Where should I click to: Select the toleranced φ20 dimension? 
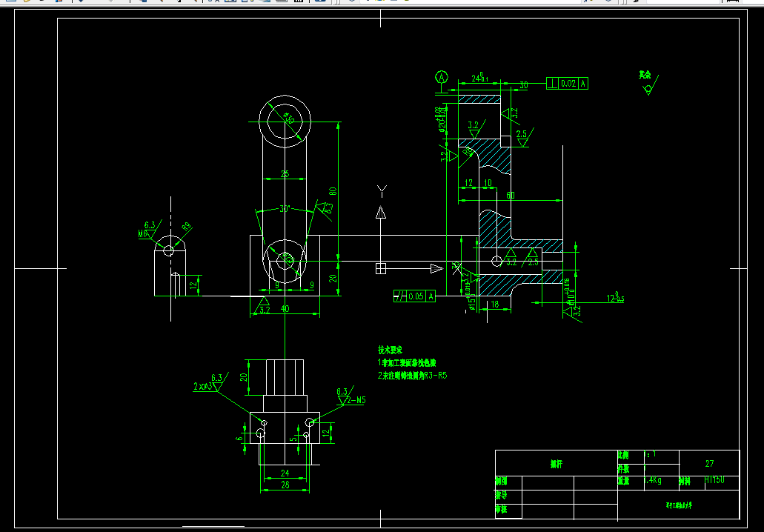click(442, 119)
